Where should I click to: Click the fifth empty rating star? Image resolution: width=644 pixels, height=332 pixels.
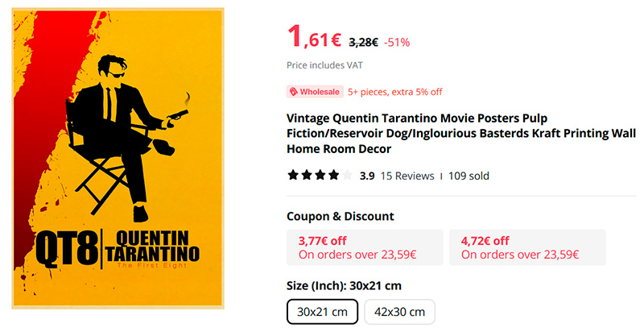click(x=347, y=175)
